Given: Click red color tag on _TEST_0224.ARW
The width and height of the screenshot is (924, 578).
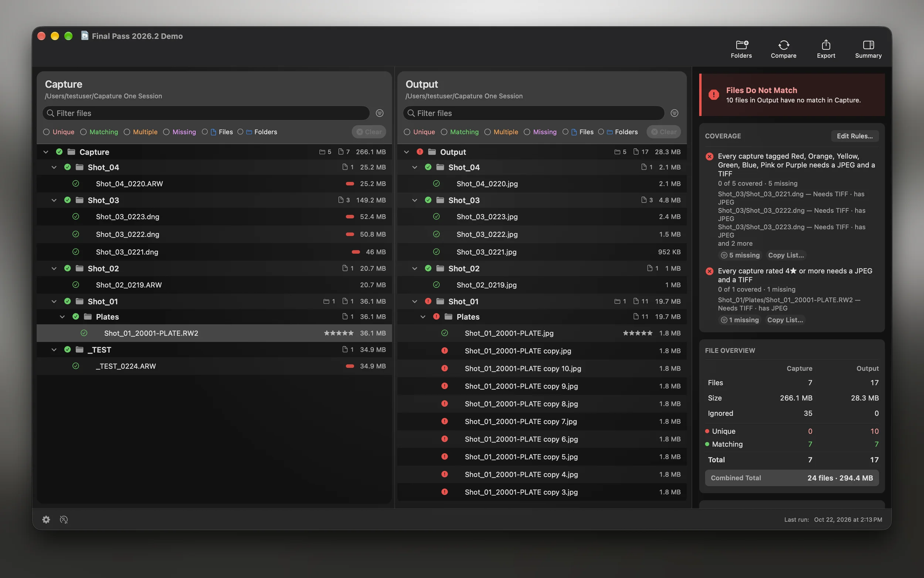Looking at the screenshot, I should tap(350, 366).
